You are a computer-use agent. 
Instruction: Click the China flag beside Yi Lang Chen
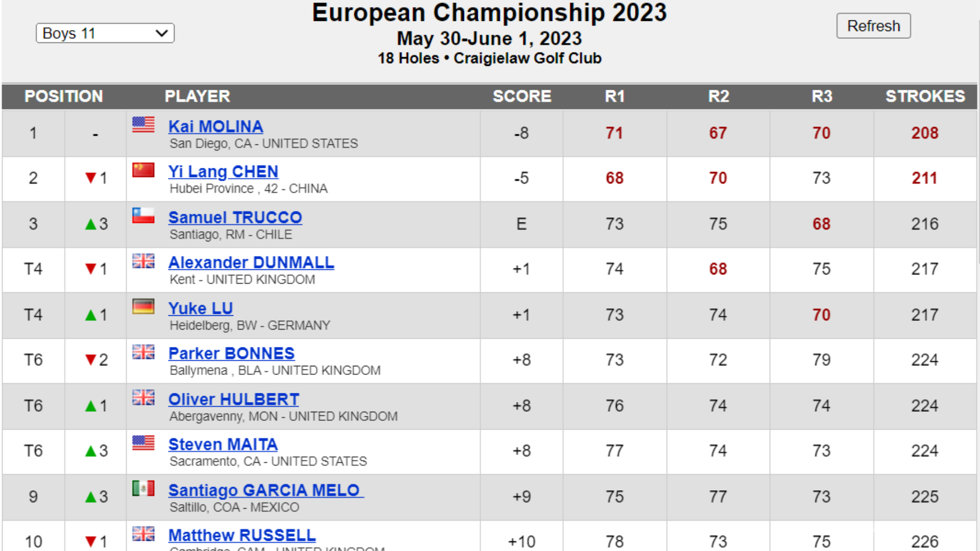(x=143, y=170)
